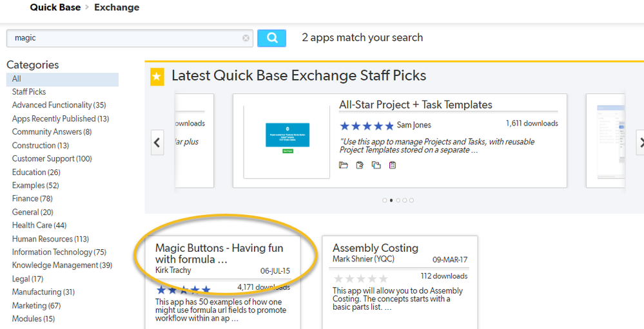Select the Staff Picks category
Screen dimensions: 644x329
pos(29,92)
